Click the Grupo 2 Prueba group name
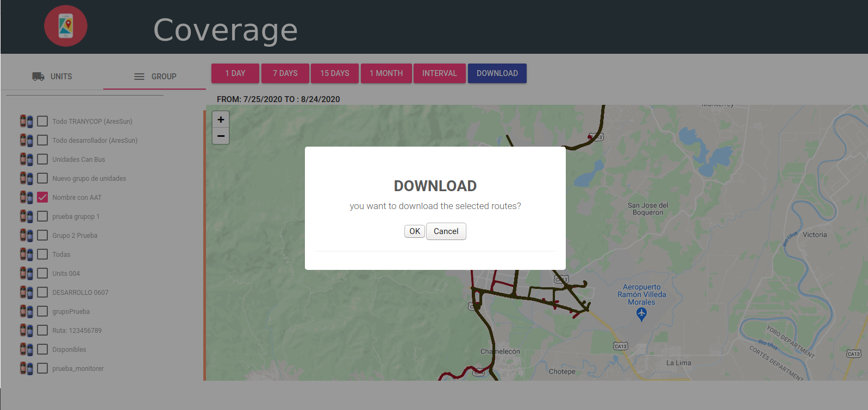Image resolution: width=868 pixels, height=410 pixels. [x=75, y=236]
